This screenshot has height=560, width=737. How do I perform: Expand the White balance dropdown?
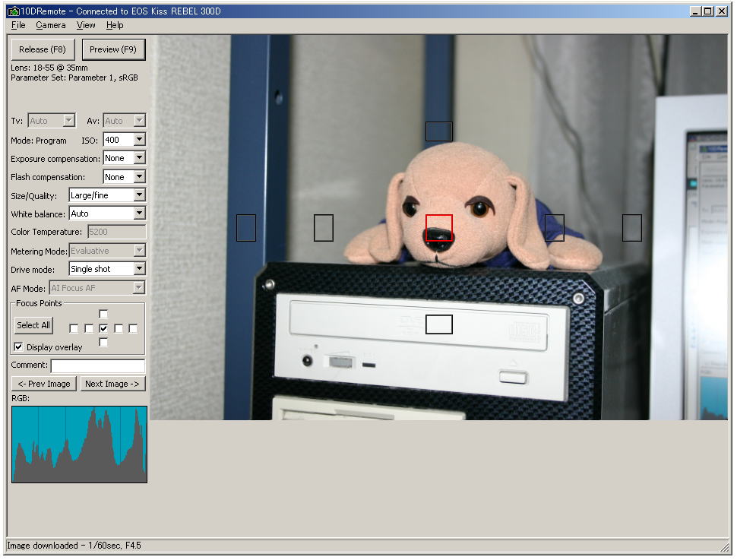139,214
